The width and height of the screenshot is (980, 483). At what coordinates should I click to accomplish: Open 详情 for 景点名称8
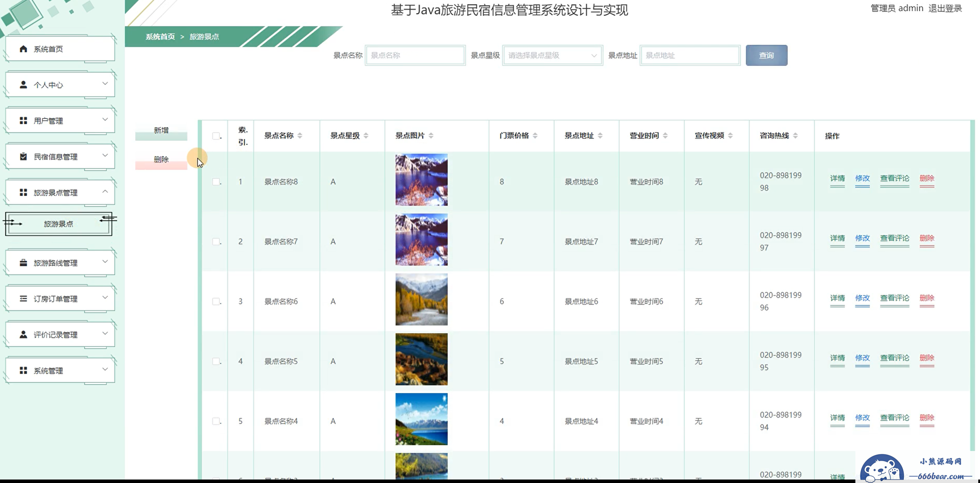(837, 179)
